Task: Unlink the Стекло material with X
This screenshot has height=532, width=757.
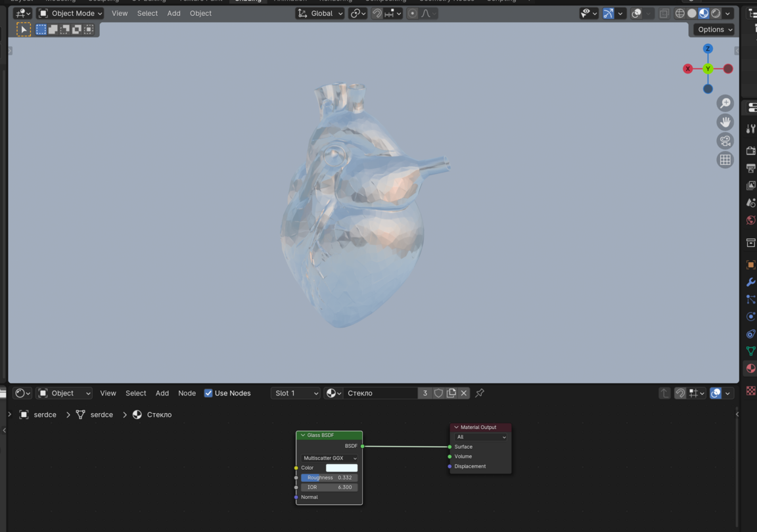Action: 464,393
